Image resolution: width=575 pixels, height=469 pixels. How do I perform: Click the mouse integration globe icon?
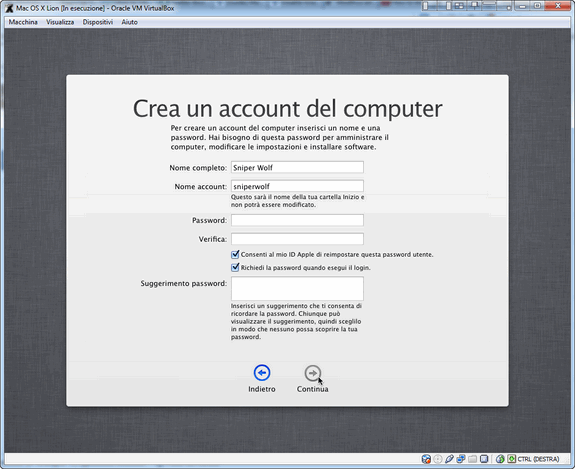(500, 459)
